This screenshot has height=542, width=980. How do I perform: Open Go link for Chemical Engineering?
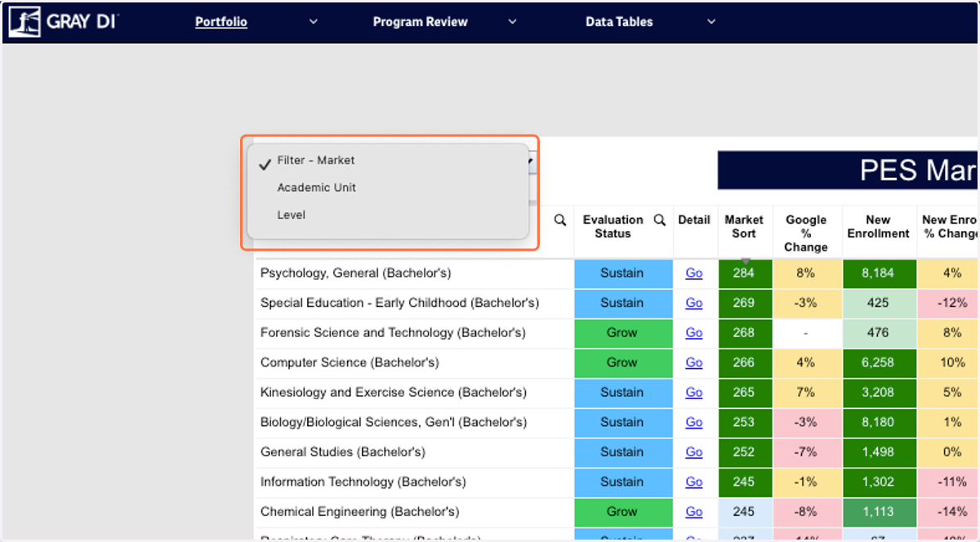click(x=694, y=512)
